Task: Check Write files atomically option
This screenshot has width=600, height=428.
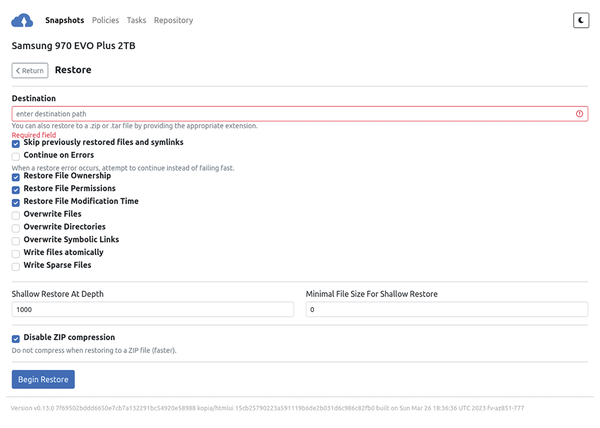Action: (16, 253)
